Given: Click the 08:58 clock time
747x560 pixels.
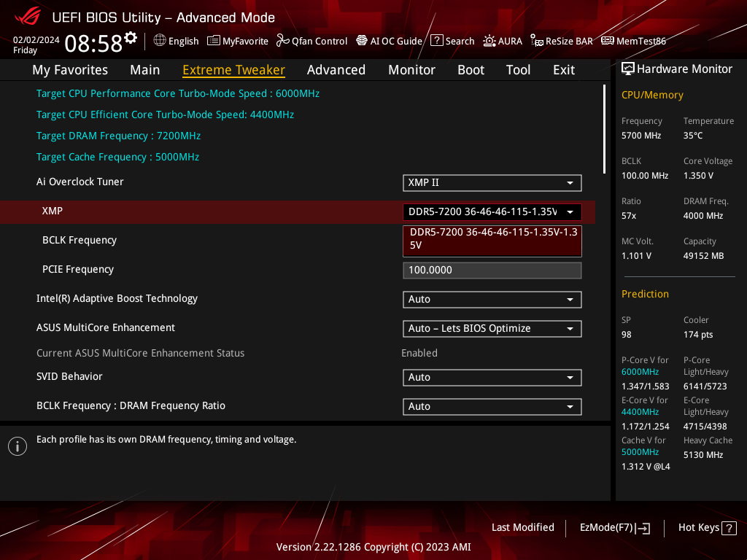Looking at the screenshot, I should pyautogui.click(x=93, y=43).
